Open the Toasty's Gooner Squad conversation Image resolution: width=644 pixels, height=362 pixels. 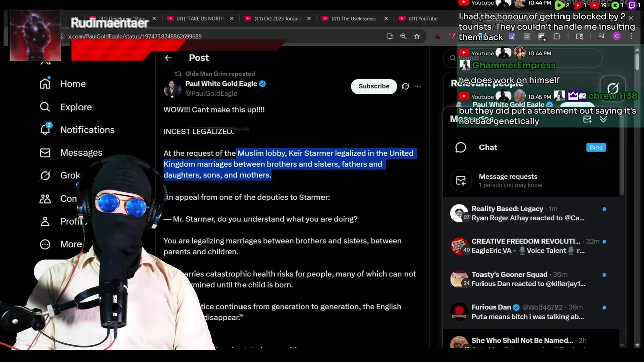[531, 279]
